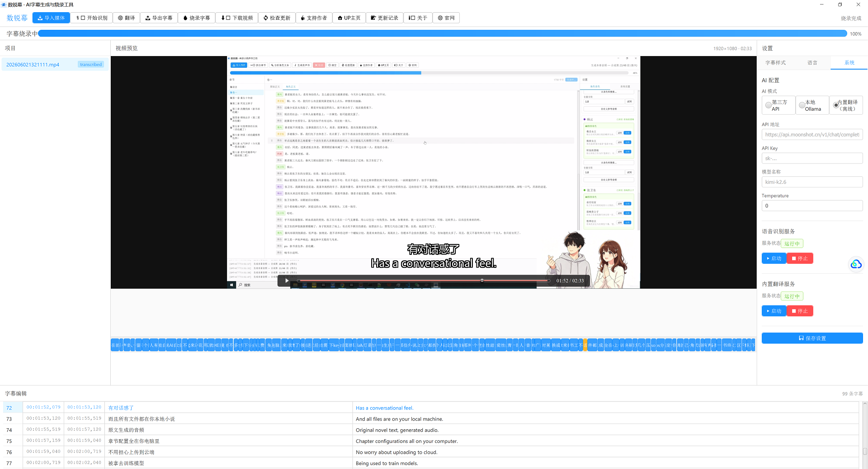The height and width of the screenshot is (469, 868).
Task: Select 第三方 API mode
Action: pyautogui.click(x=778, y=105)
